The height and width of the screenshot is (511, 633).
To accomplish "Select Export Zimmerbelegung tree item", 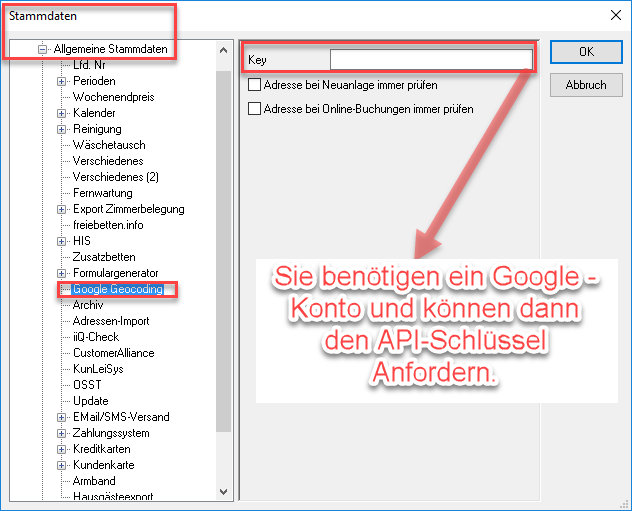I will [128, 209].
